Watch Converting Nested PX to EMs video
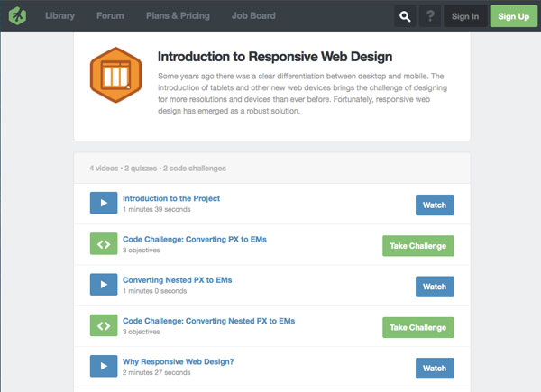The height and width of the screenshot is (392, 541). coord(435,287)
